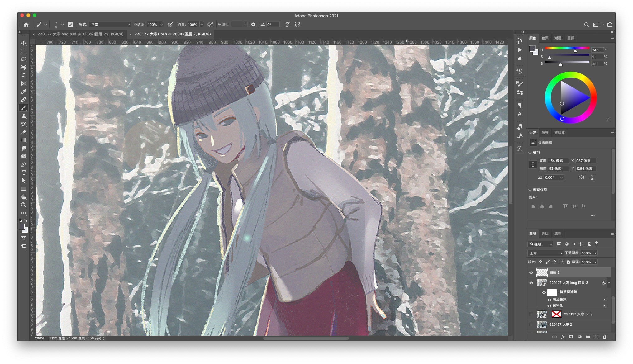
Task: Open smoothing options gear
Action: (253, 25)
